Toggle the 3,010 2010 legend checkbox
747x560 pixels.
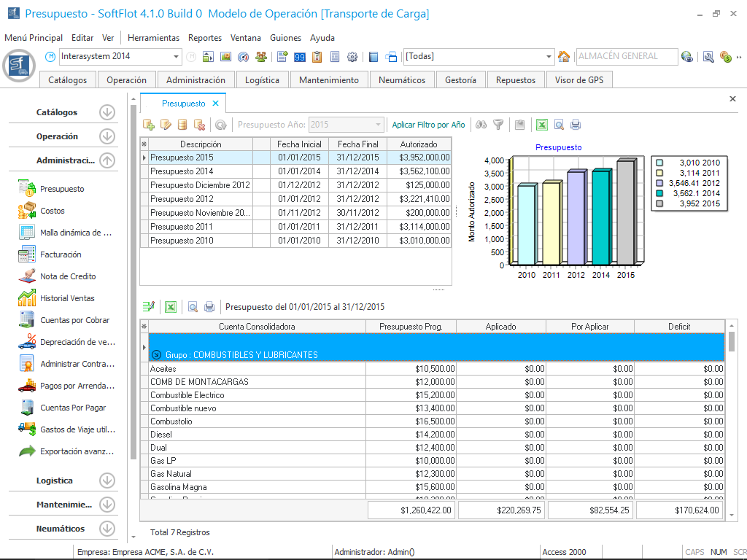click(660, 163)
